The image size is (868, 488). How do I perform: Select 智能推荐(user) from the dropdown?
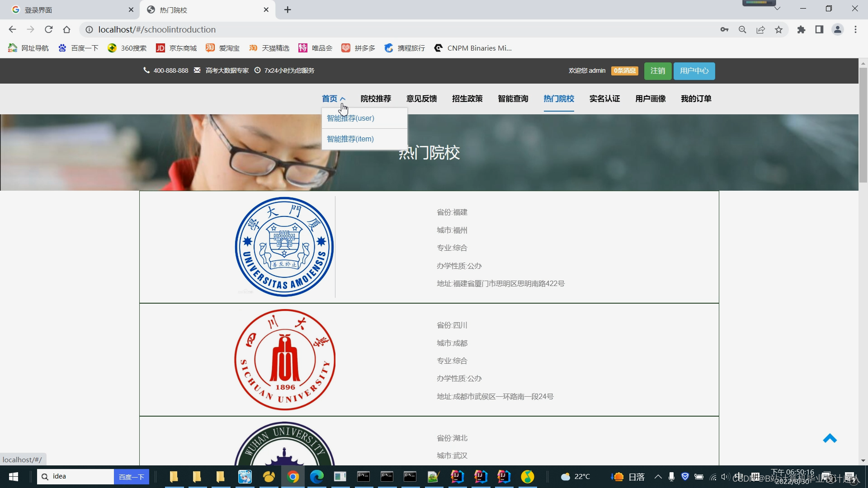(350, 118)
